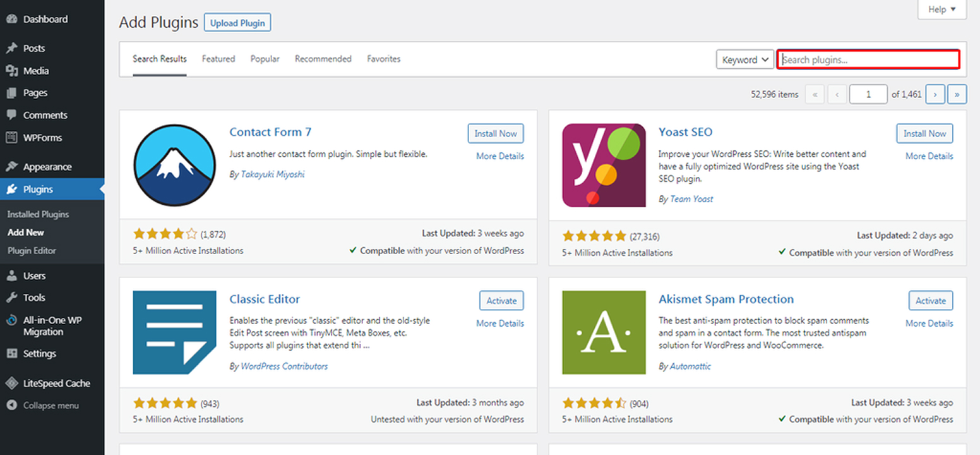Open the Tools wrench icon
Image resolution: width=980 pixels, height=455 pixels.
tap(13, 297)
